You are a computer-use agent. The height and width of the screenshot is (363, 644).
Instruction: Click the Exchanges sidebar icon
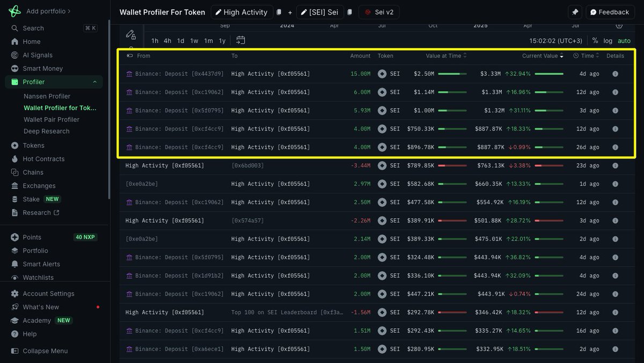(14, 186)
